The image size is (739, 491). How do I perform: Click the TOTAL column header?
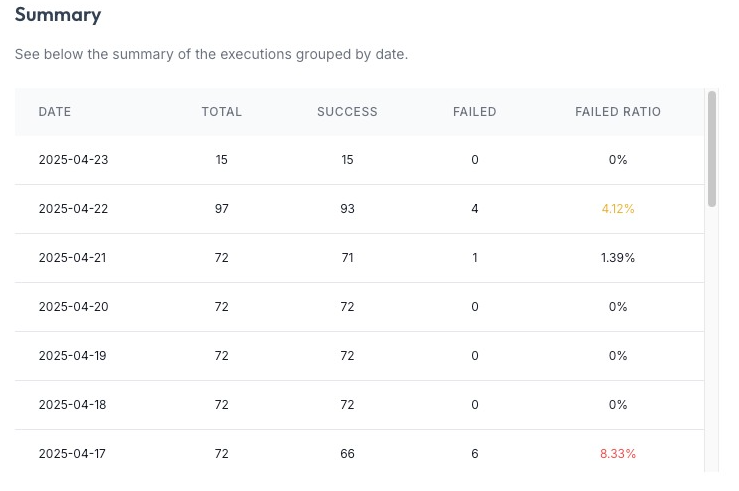click(221, 112)
